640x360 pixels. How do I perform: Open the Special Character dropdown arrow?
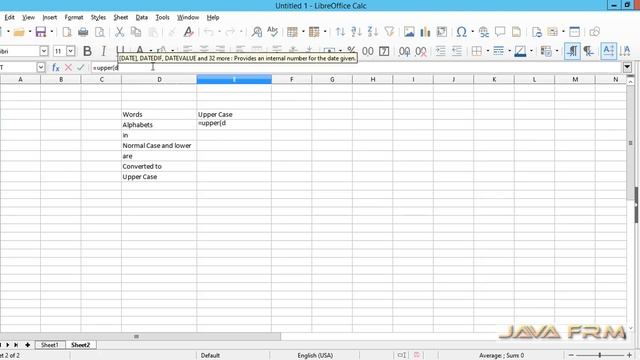pyautogui.click(x=473, y=32)
